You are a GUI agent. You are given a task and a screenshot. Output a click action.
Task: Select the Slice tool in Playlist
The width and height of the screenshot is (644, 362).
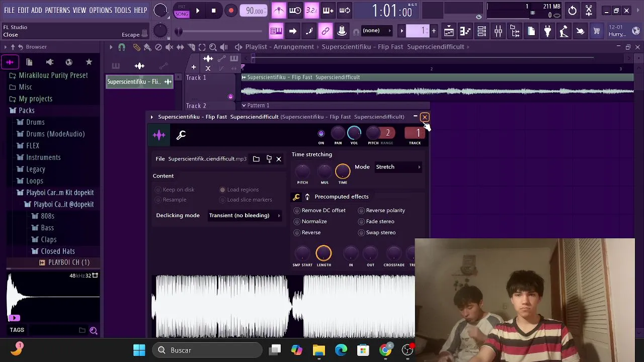(x=191, y=47)
